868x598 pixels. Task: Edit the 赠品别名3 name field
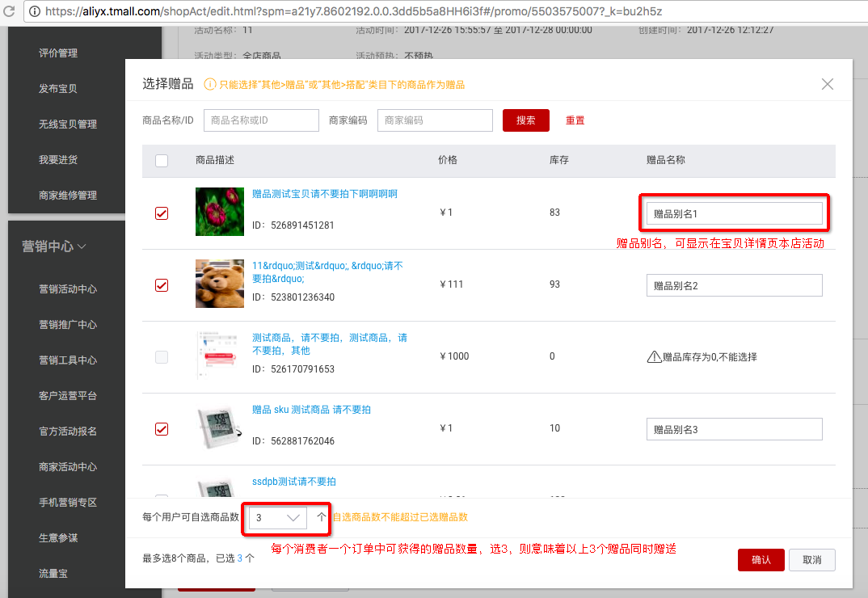[x=734, y=430]
